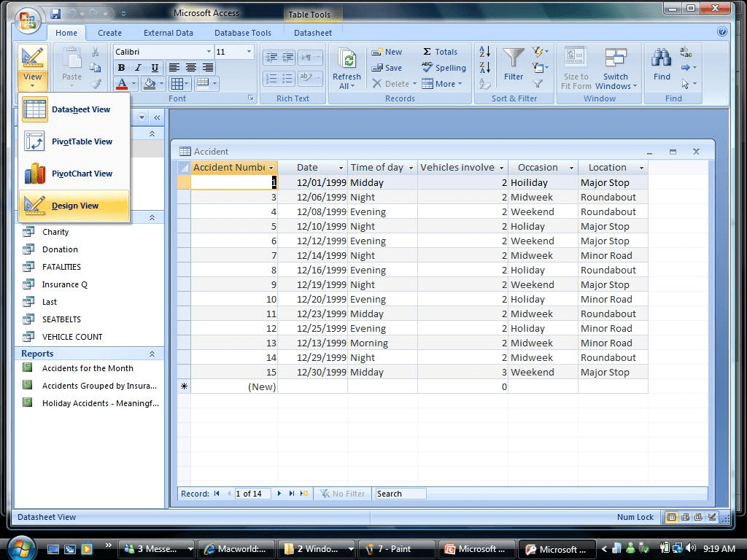The image size is (747, 560).
Task: Click Size to Fit Form
Action: click(575, 67)
